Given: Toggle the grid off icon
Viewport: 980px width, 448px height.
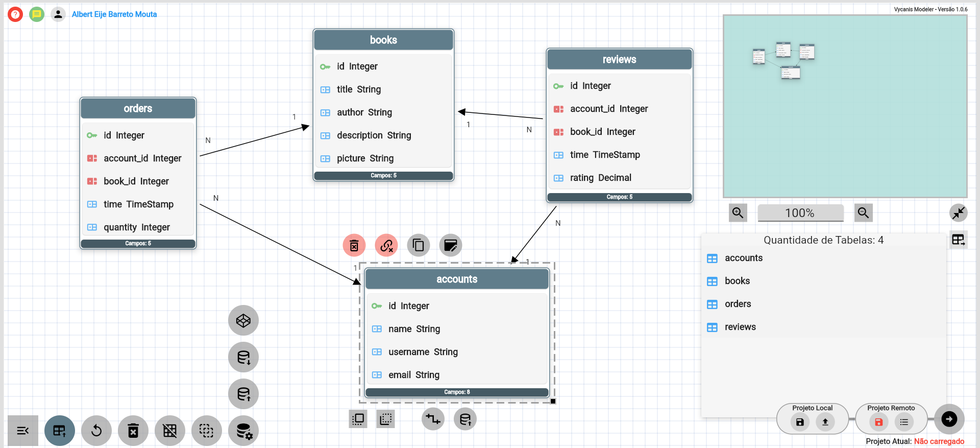Looking at the screenshot, I should click(x=170, y=431).
